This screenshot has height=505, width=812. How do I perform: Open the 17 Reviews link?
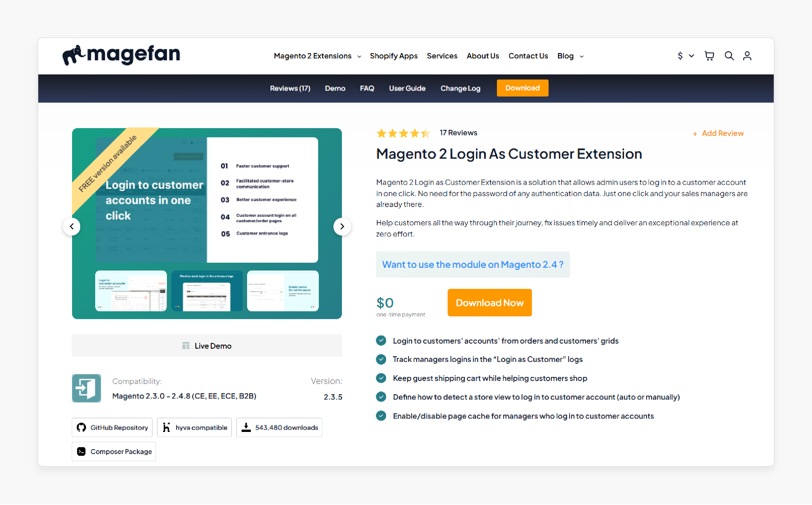pos(458,133)
